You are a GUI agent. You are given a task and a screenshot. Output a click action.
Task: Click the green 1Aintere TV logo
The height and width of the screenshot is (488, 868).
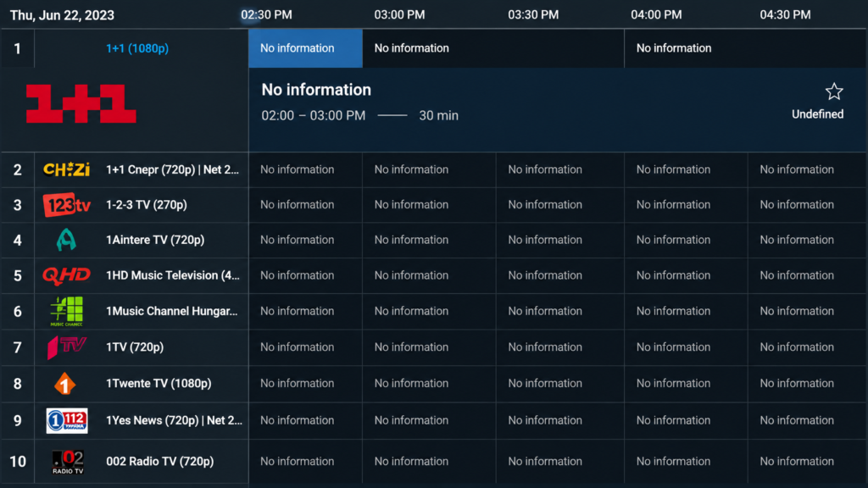(66, 240)
